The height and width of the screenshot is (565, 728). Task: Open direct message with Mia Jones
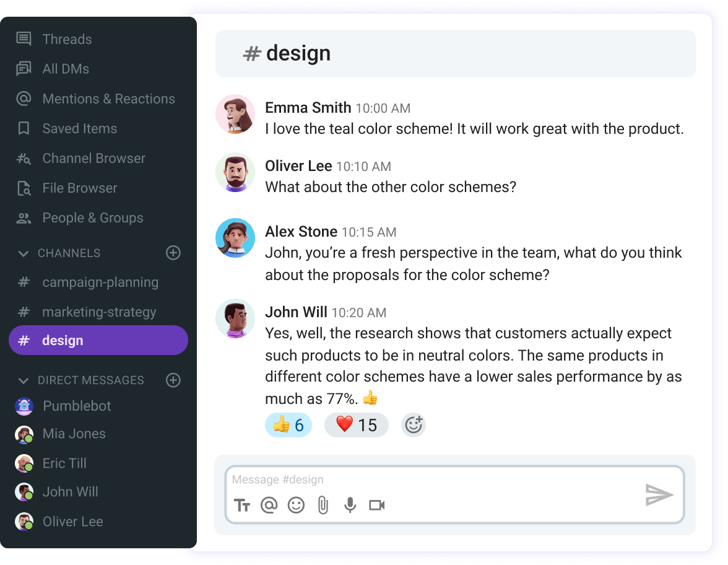(x=74, y=434)
